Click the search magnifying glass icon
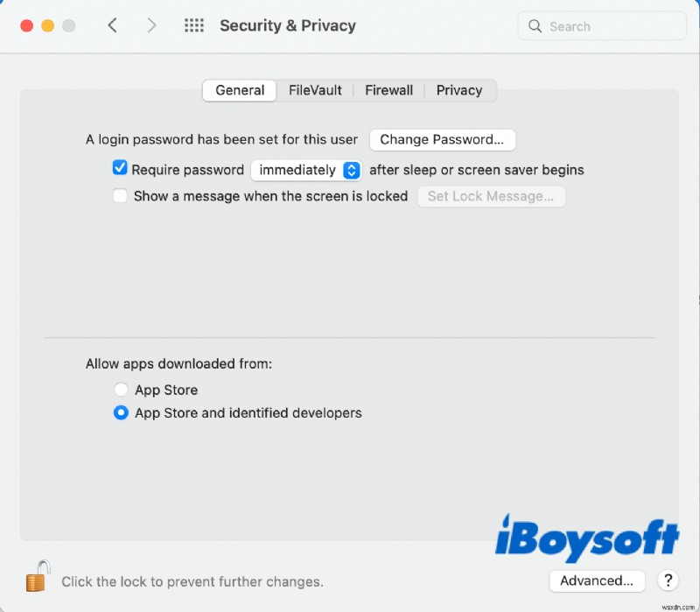700x612 pixels. [535, 26]
